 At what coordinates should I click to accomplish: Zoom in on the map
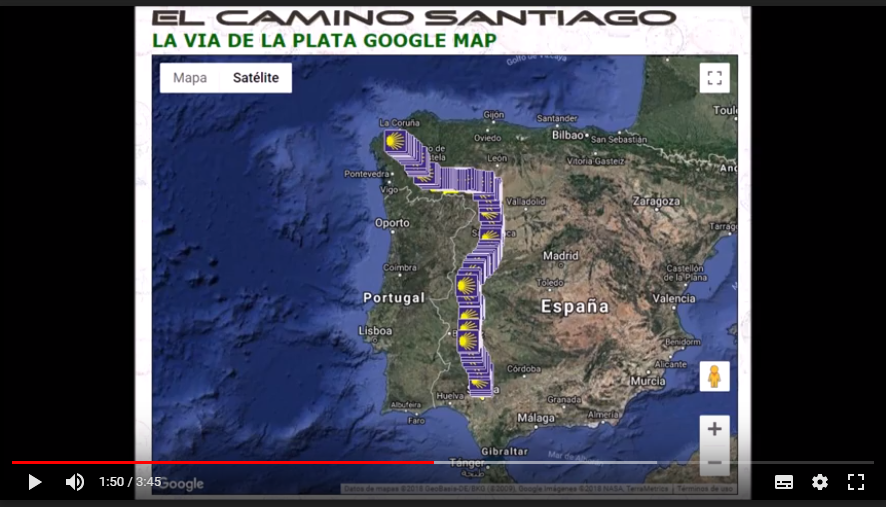pyautogui.click(x=714, y=429)
